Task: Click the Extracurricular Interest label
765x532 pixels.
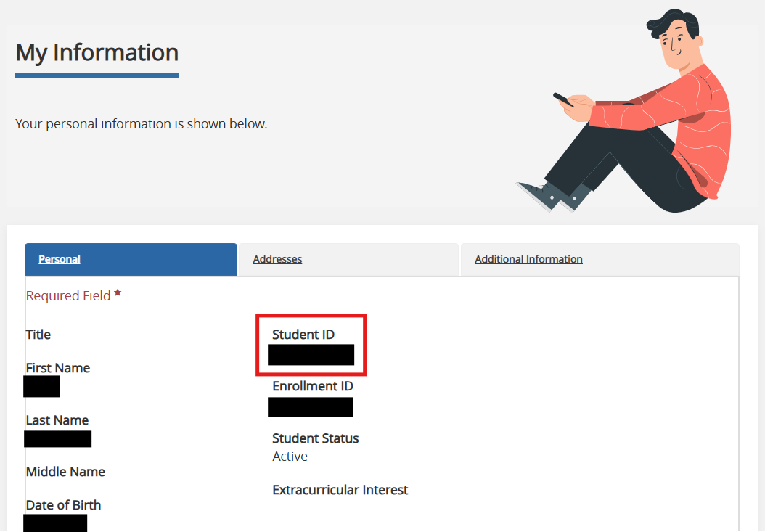Action: pos(340,490)
